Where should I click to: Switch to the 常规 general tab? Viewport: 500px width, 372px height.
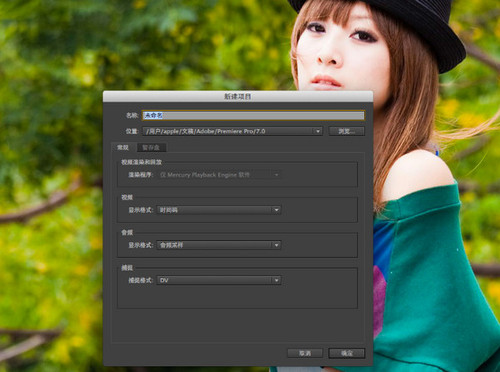point(123,147)
